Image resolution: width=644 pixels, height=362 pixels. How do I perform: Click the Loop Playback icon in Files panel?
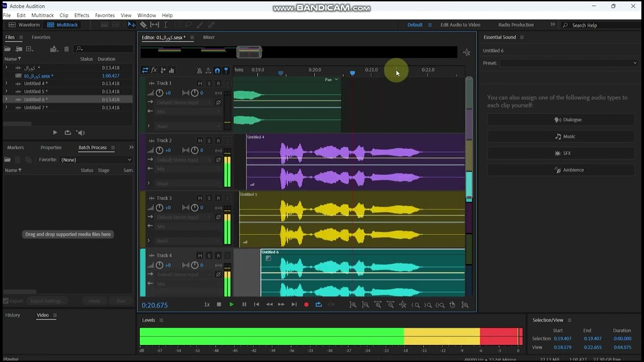tap(67, 133)
